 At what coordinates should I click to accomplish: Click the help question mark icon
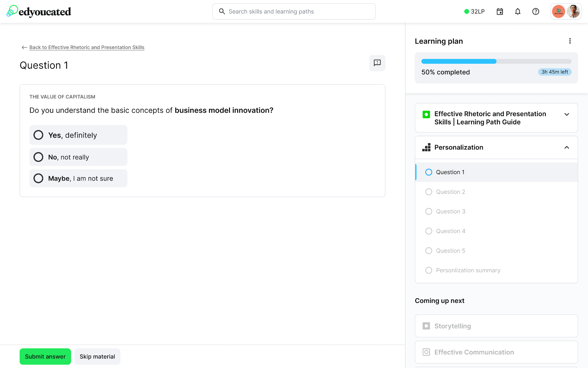point(536,12)
